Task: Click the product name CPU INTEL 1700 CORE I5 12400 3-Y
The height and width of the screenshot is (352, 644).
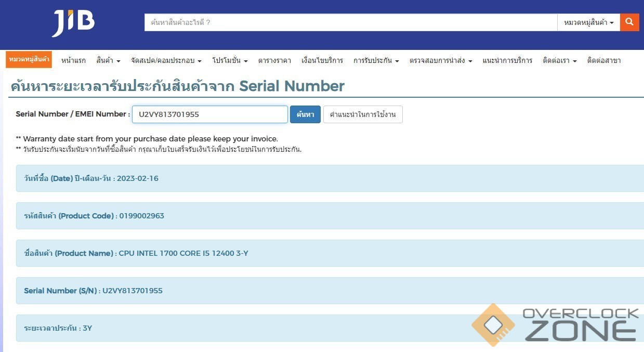Action: coord(183,253)
